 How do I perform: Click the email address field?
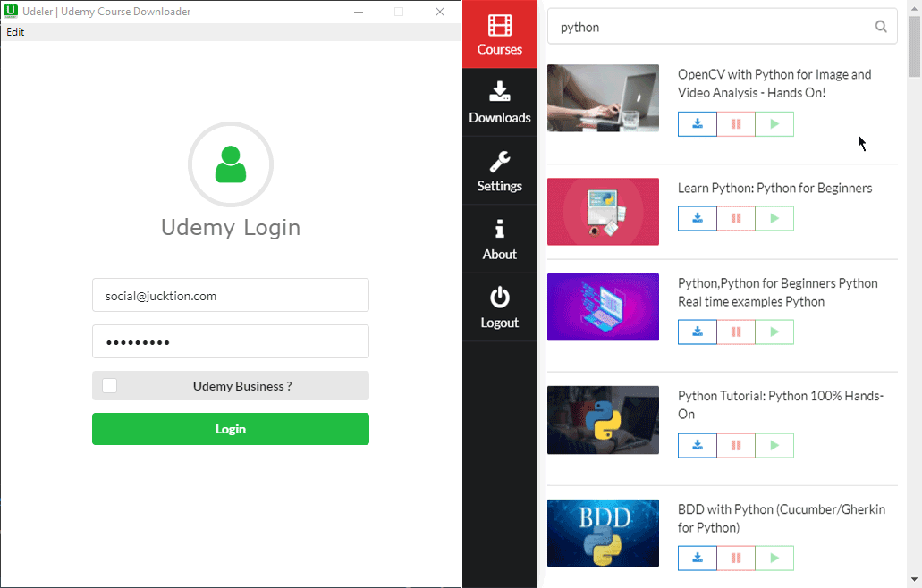click(x=230, y=295)
